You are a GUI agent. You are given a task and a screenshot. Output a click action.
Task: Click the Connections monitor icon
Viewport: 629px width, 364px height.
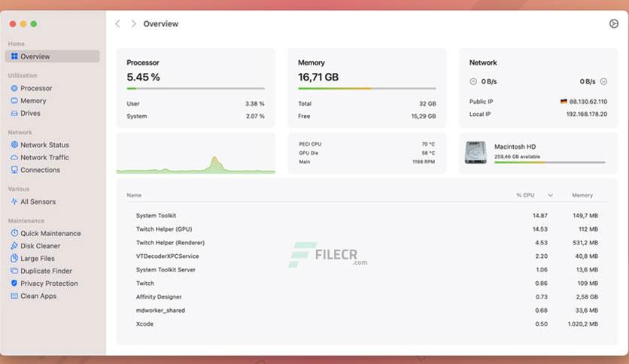tap(14, 170)
